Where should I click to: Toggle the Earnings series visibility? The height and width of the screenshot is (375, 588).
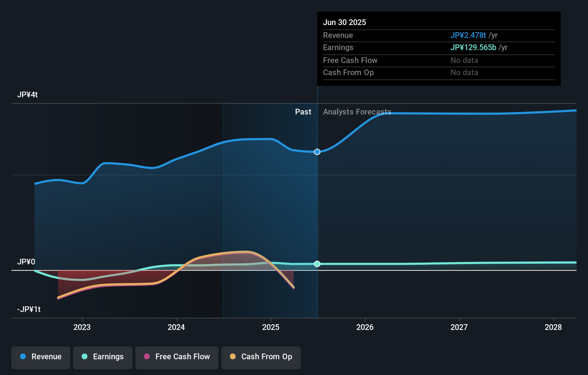(x=103, y=357)
